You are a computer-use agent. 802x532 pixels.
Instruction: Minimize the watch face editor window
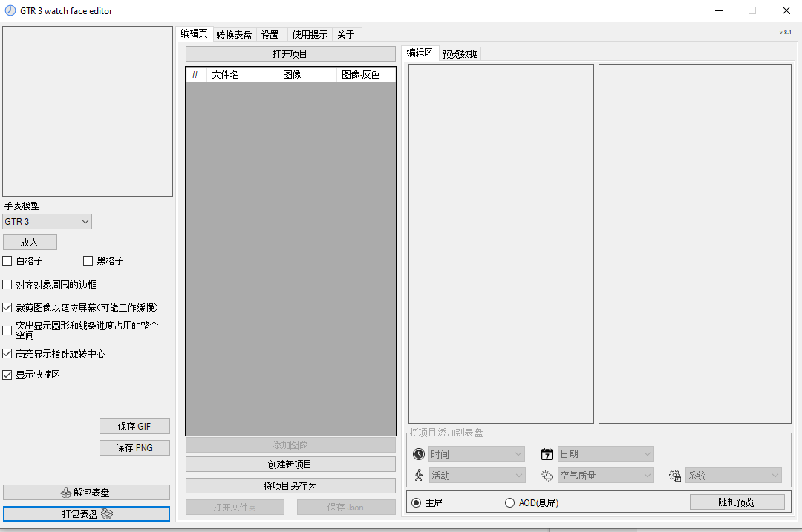pyautogui.click(x=719, y=10)
